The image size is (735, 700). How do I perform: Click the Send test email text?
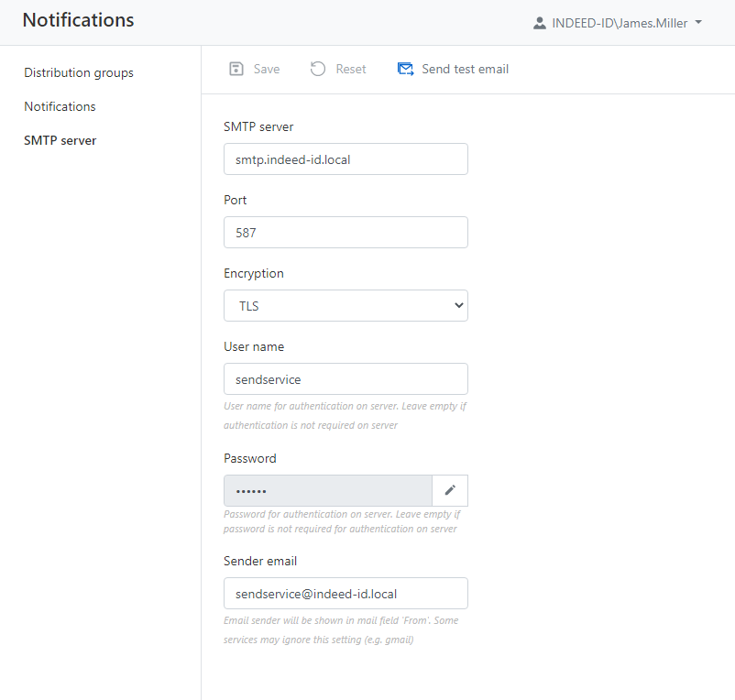coord(465,69)
